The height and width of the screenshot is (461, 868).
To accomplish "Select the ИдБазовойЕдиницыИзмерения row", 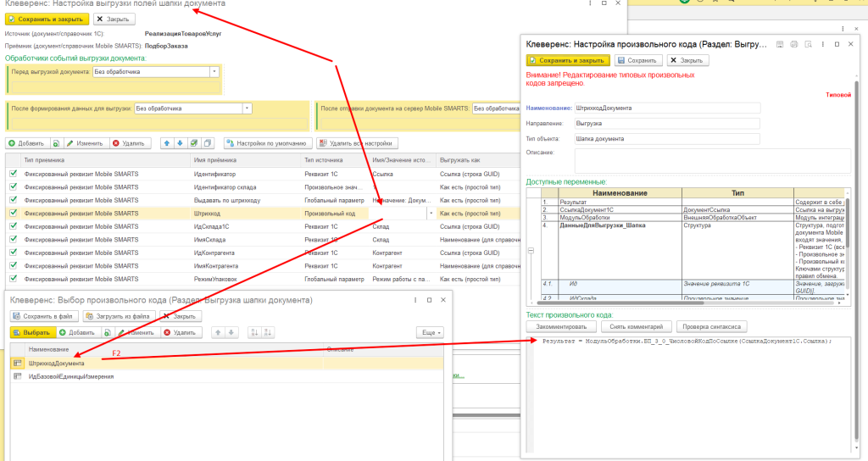I will click(x=226, y=376).
